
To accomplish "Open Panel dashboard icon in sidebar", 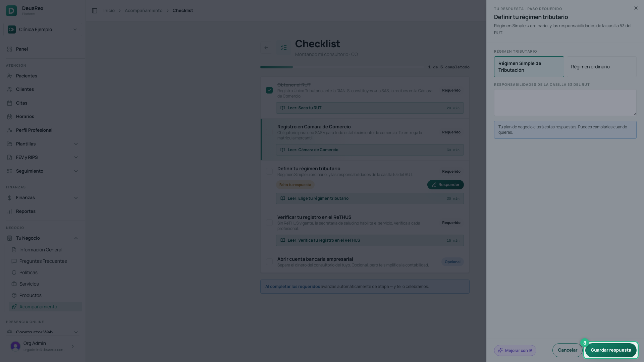I will (x=9, y=49).
